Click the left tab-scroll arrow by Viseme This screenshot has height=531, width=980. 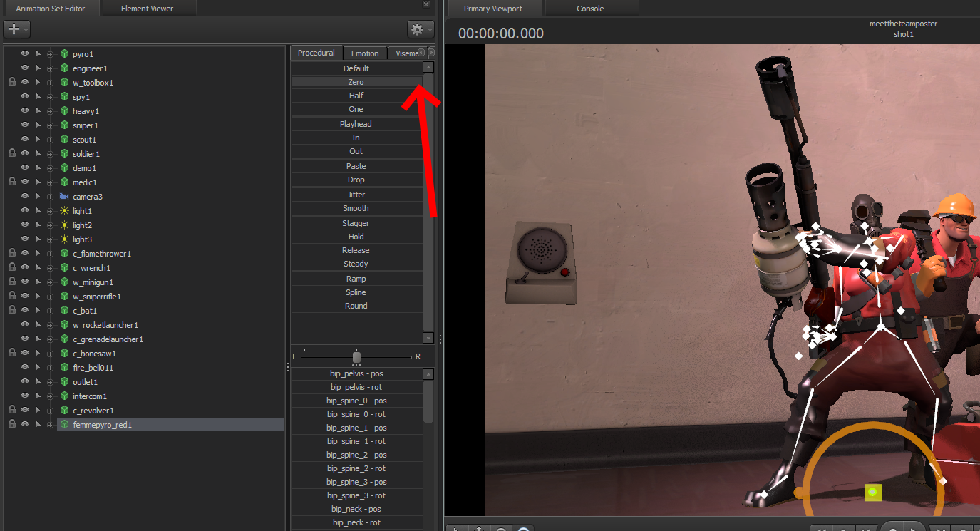click(x=421, y=53)
